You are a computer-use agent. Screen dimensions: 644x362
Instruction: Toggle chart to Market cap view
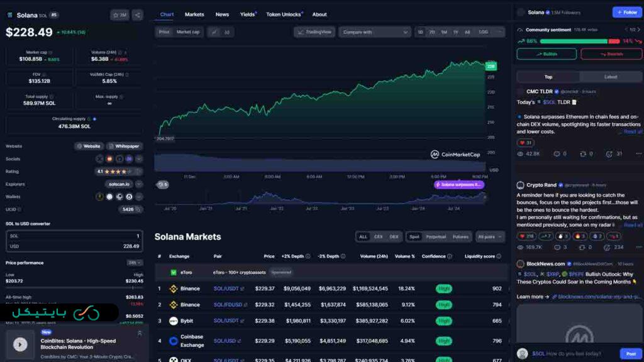coord(187,32)
